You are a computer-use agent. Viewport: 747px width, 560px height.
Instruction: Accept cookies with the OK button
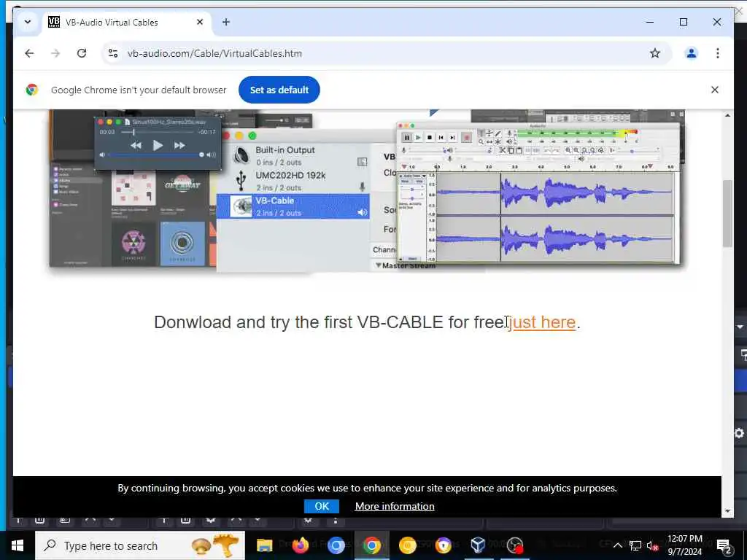(322, 506)
